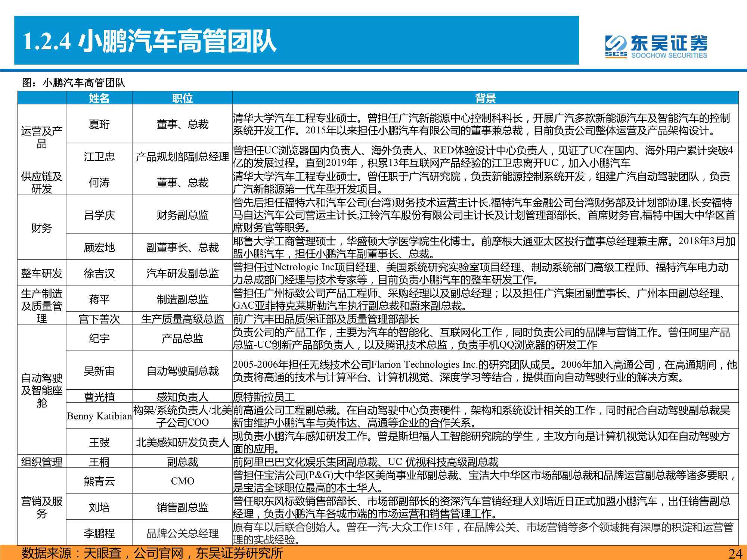This screenshot has height=560, width=747.
Task: Click the position cell 汽车研发副总监
Action: coord(182,273)
